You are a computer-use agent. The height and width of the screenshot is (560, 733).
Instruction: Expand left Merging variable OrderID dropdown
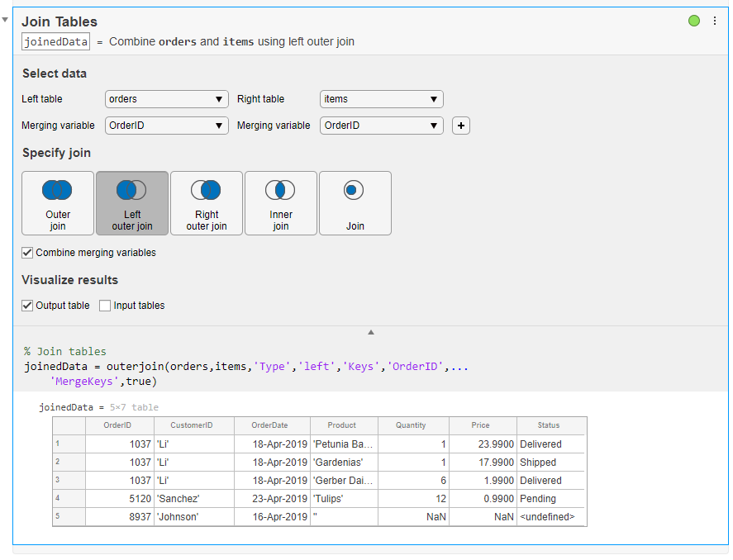(x=167, y=126)
